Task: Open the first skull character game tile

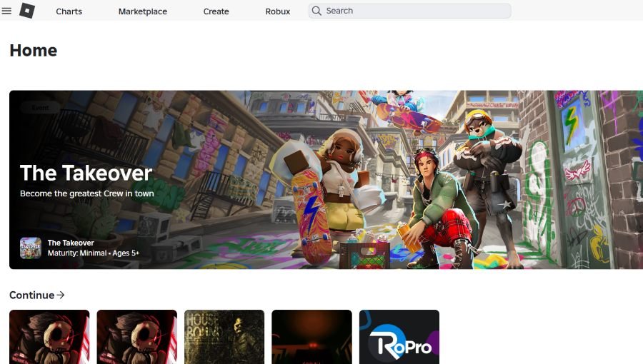Action: (x=49, y=337)
